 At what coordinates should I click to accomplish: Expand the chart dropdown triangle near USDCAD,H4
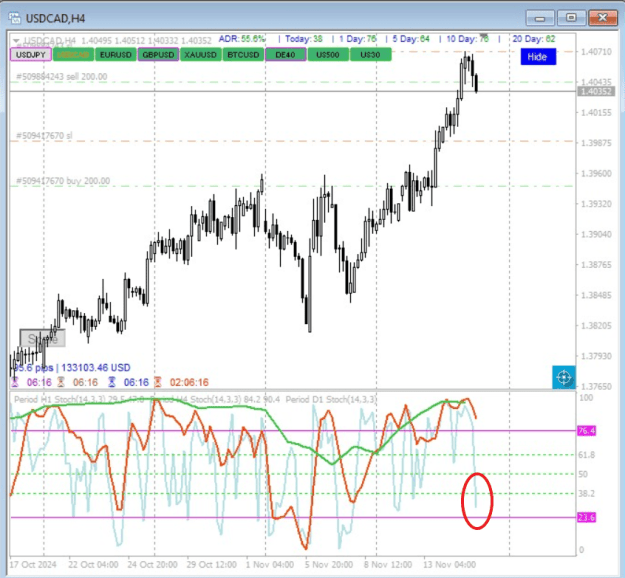16,41
